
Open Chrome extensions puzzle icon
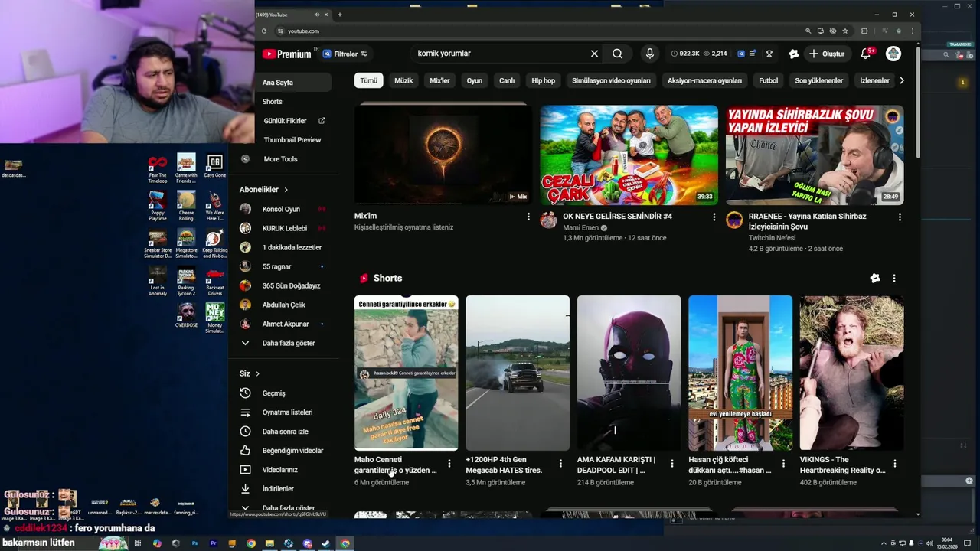864,31
